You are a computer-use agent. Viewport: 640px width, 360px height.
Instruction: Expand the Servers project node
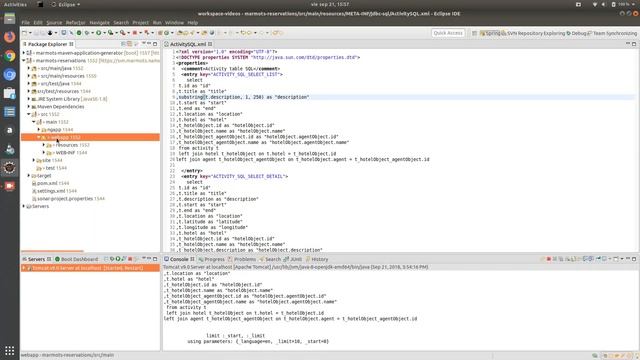(24, 206)
